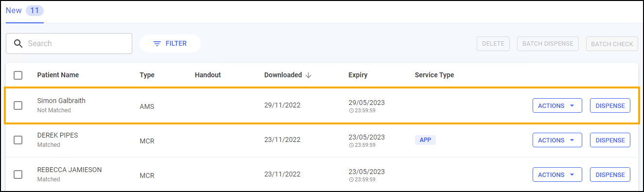Dispense Simon Galbraith's prescription
Viewport: 644px width, 192px height.
pyautogui.click(x=610, y=105)
